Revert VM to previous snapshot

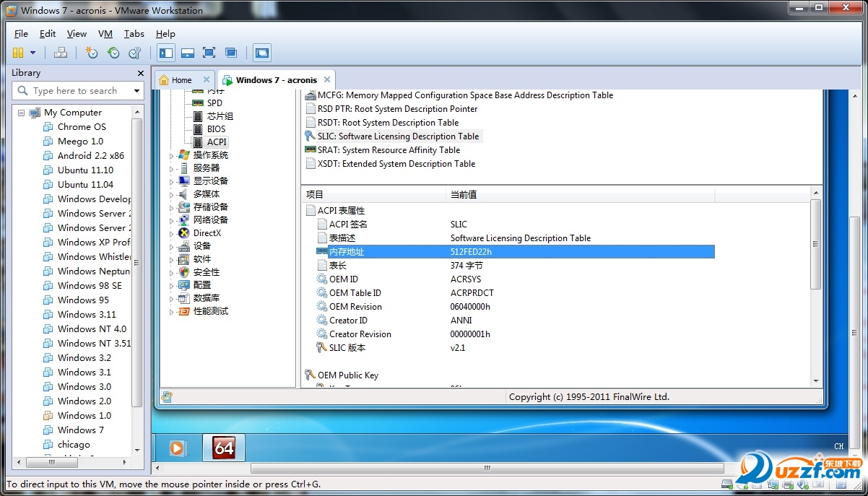tap(113, 53)
